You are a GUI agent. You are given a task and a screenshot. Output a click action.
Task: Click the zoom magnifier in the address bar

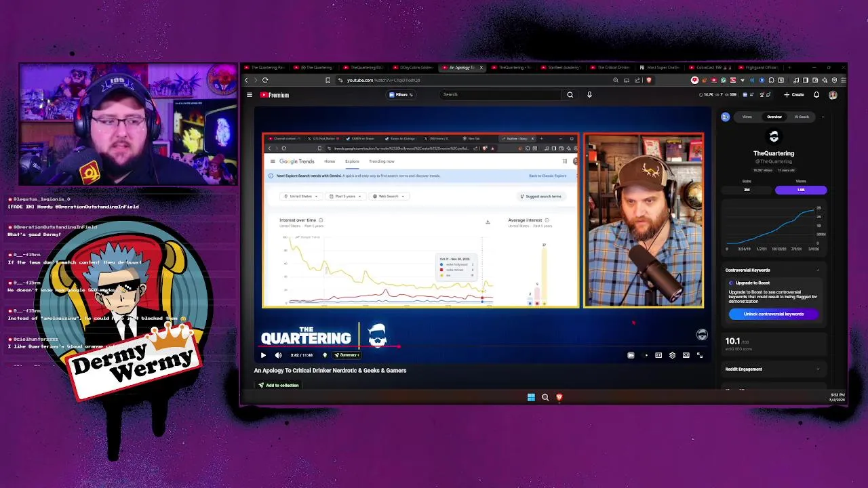click(616, 80)
